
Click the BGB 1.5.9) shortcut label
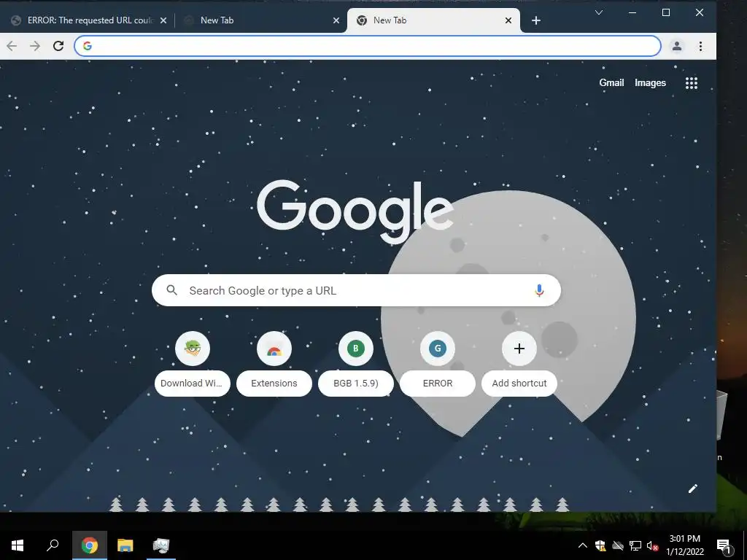[x=356, y=384]
